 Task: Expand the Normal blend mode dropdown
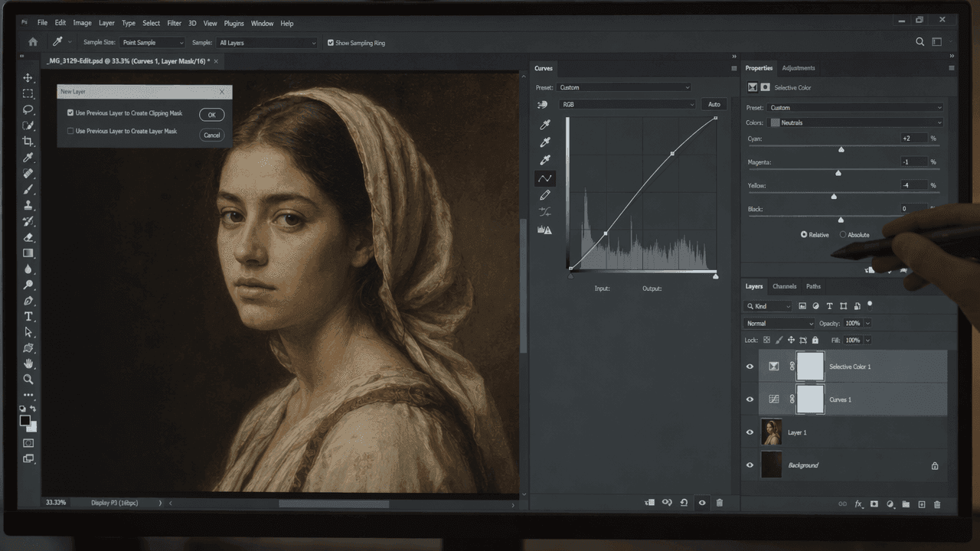click(x=779, y=324)
